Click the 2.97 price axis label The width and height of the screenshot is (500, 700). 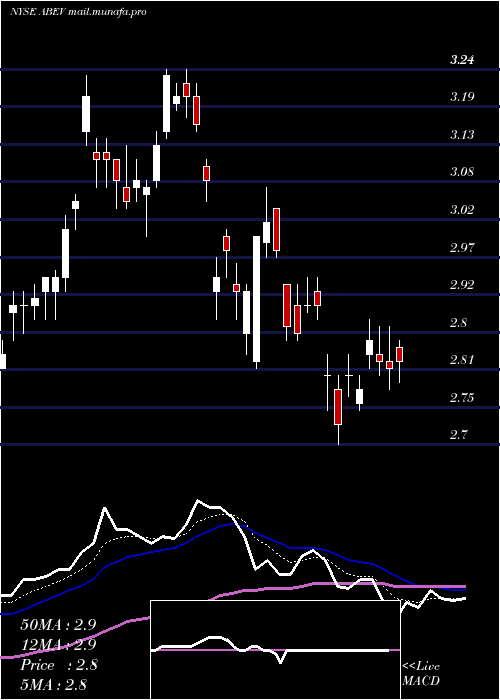coord(462,247)
